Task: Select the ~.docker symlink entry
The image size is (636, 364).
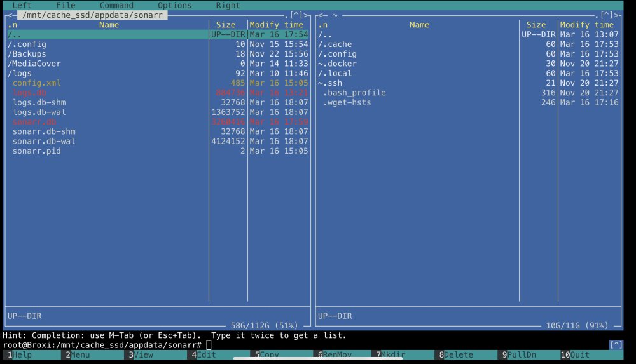Action: [x=469, y=64]
